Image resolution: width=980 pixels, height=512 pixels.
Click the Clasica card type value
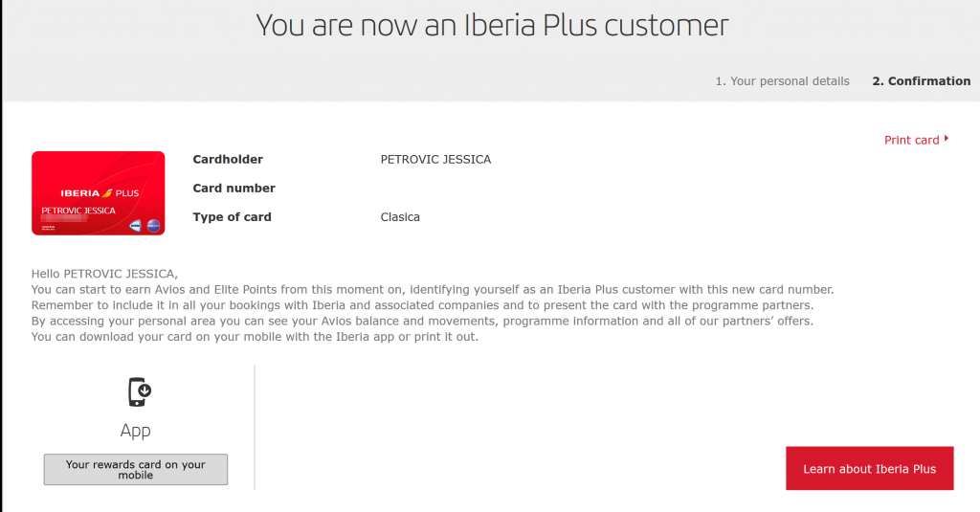400,217
